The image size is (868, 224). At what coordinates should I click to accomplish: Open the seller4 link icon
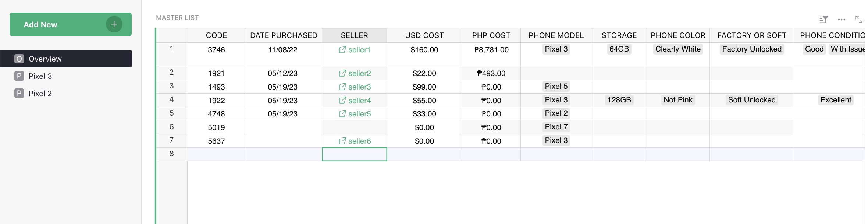[x=342, y=100]
